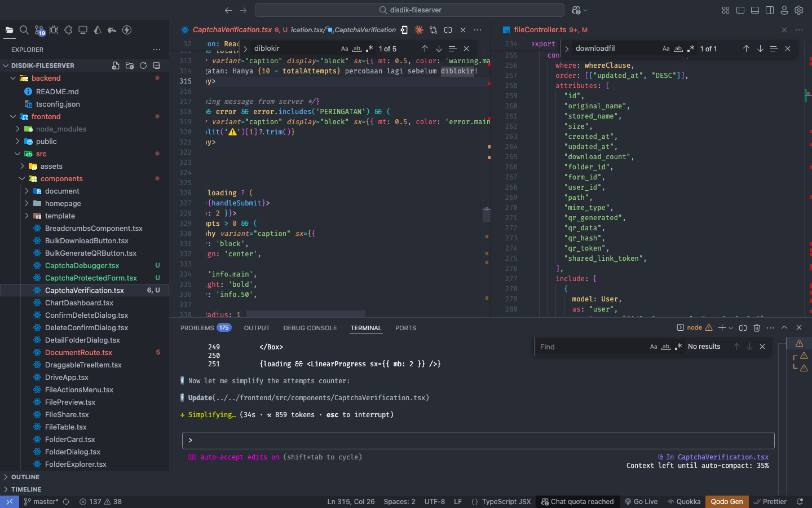Open the Source Control view

point(39,30)
